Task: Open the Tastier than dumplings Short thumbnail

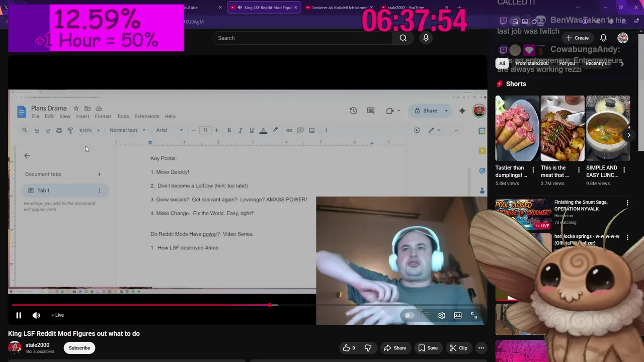Action: pos(517,128)
